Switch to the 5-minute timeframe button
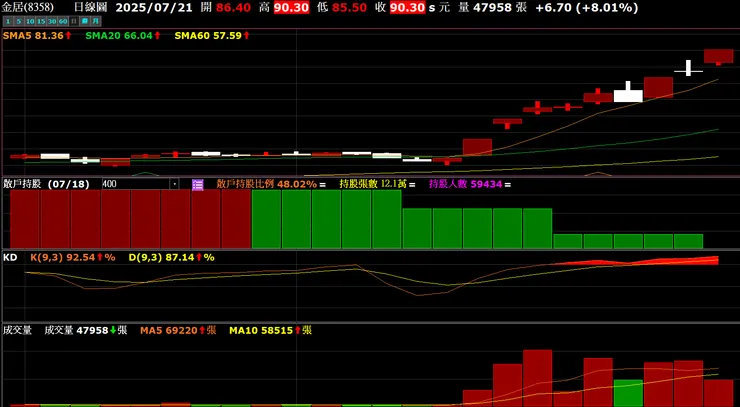 click(x=19, y=21)
